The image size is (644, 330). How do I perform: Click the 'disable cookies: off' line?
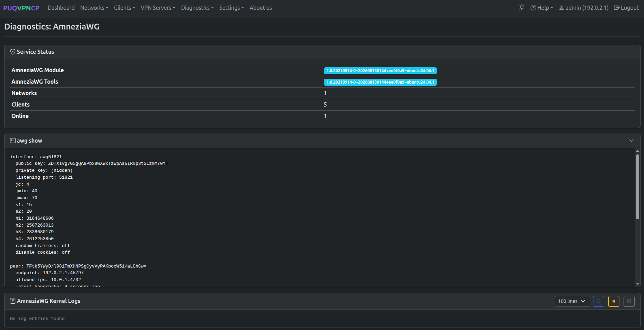(x=43, y=252)
